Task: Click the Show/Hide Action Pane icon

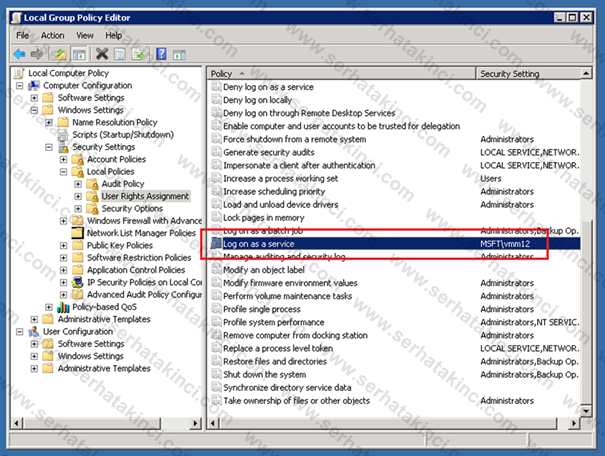Action: (x=179, y=54)
